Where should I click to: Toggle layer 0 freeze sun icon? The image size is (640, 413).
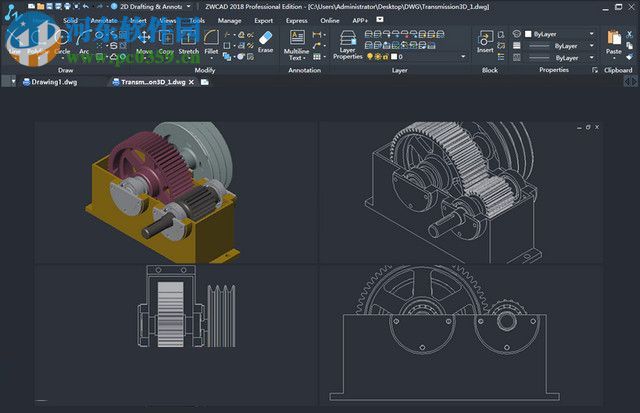[378, 57]
